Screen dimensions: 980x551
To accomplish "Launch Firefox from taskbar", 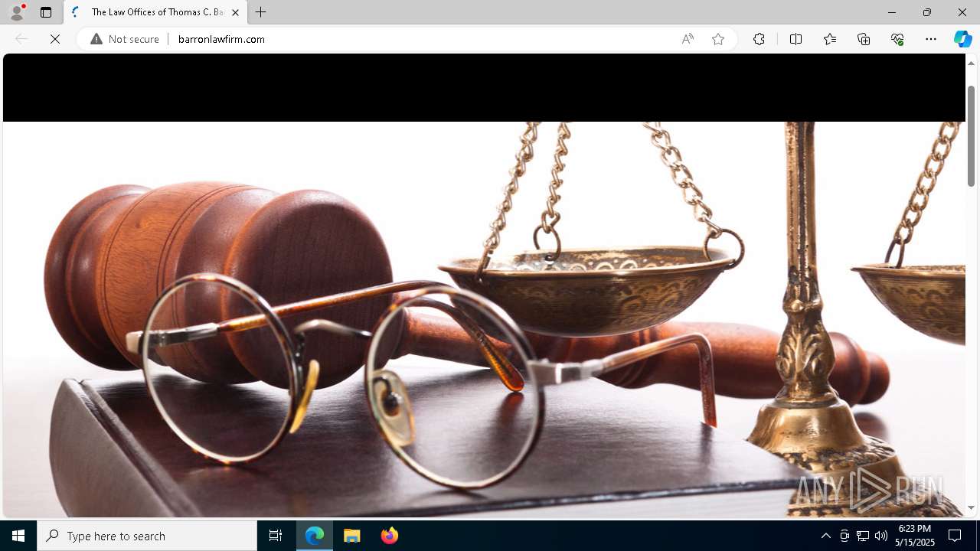I will tap(389, 536).
